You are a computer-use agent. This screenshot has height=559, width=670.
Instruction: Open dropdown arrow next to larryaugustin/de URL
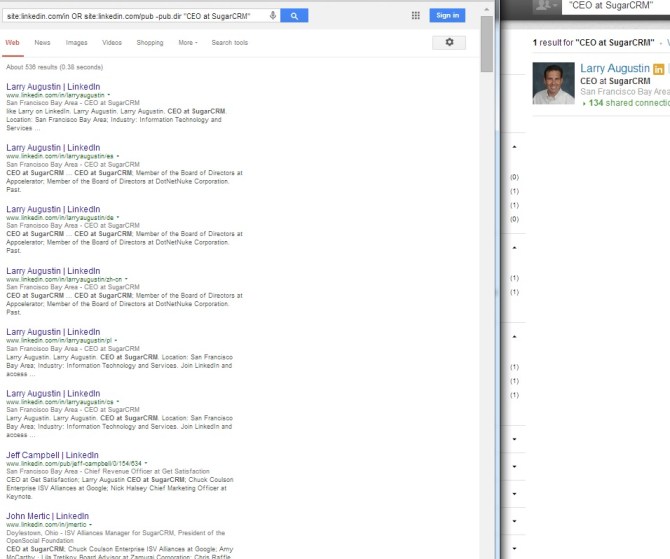[x=118, y=217]
